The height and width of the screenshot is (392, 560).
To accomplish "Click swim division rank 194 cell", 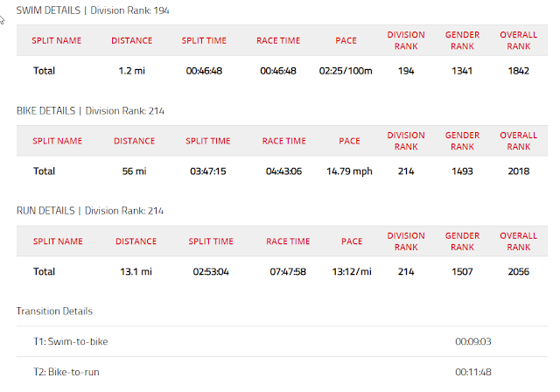I will click(406, 71).
